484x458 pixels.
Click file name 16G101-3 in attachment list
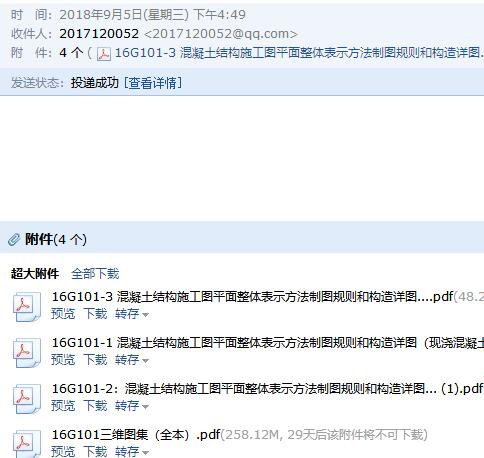click(x=253, y=296)
